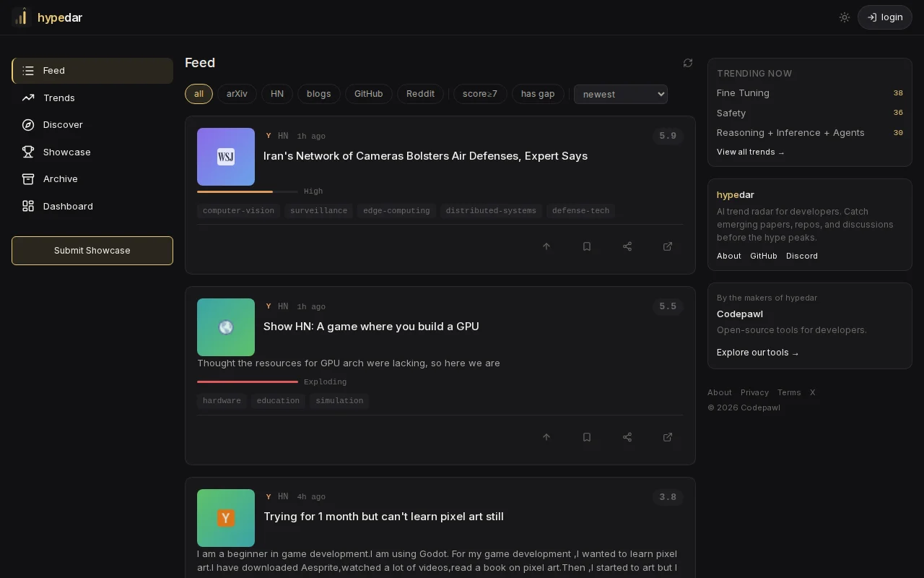Screen dimensions: 924x578
Task: Toggle the light/dark theme sun icon
Action: 845,17
